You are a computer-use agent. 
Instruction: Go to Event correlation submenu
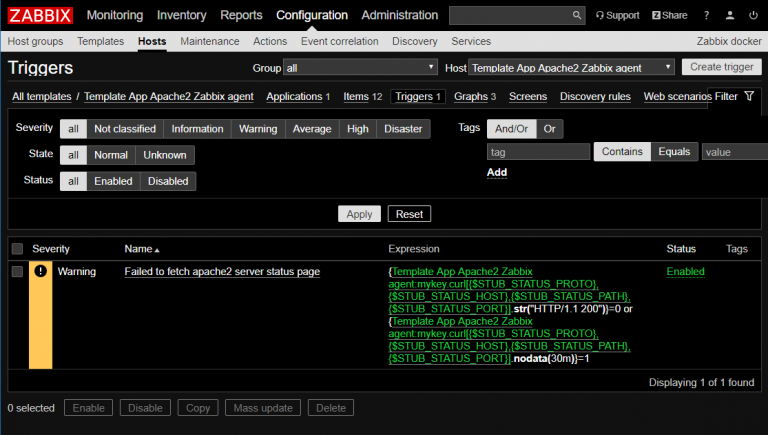click(x=339, y=41)
